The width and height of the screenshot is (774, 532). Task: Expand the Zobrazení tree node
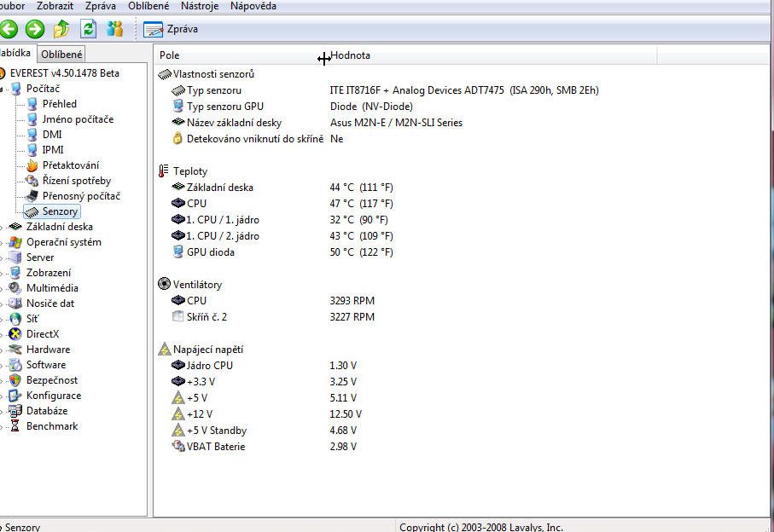click(2, 273)
